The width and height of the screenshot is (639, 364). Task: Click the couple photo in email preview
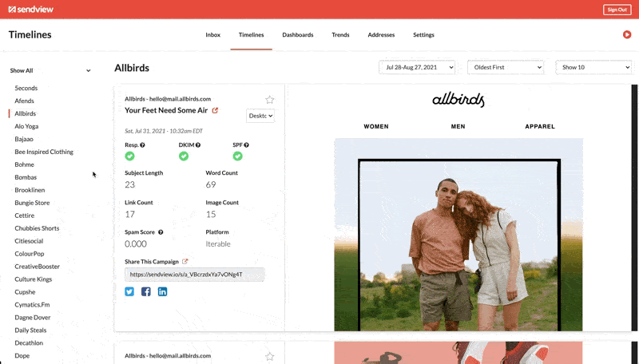point(458,243)
